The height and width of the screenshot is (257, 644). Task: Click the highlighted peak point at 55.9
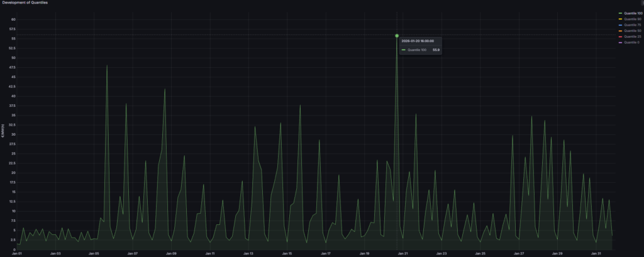pyautogui.click(x=397, y=36)
